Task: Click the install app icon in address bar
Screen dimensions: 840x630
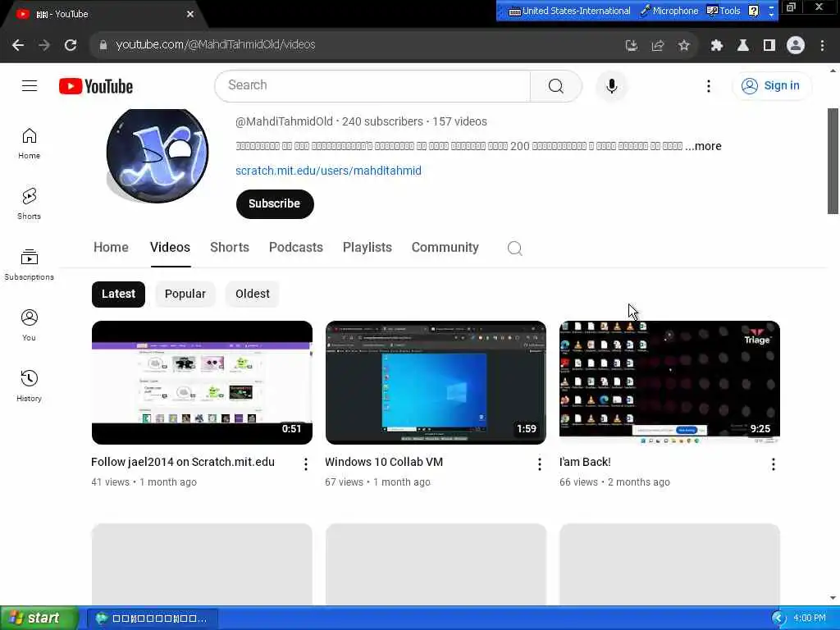Action: 632,46
